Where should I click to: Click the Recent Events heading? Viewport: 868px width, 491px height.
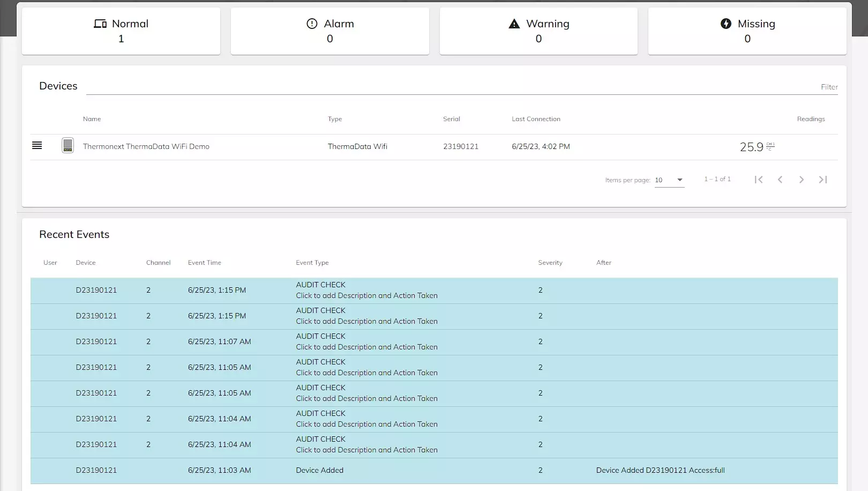pos(74,234)
